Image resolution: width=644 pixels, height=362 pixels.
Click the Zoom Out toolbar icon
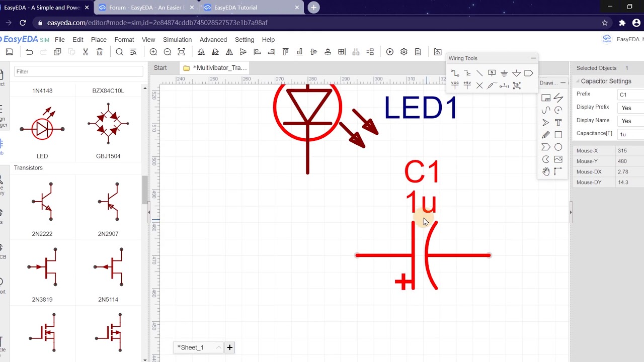click(168, 52)
